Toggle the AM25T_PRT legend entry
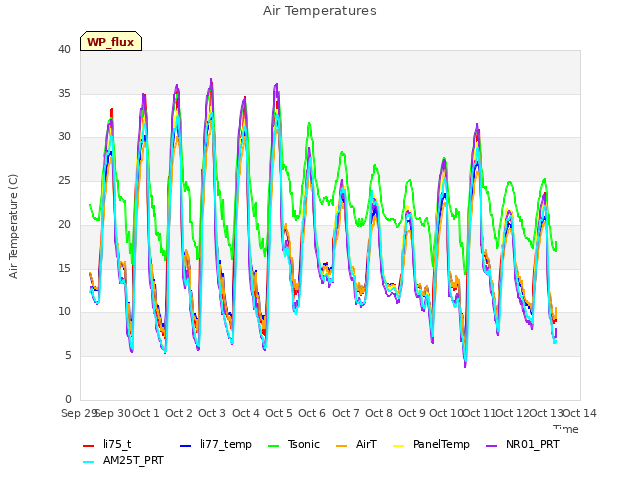This screenshot has width=640, height=480. pos(123,461)
